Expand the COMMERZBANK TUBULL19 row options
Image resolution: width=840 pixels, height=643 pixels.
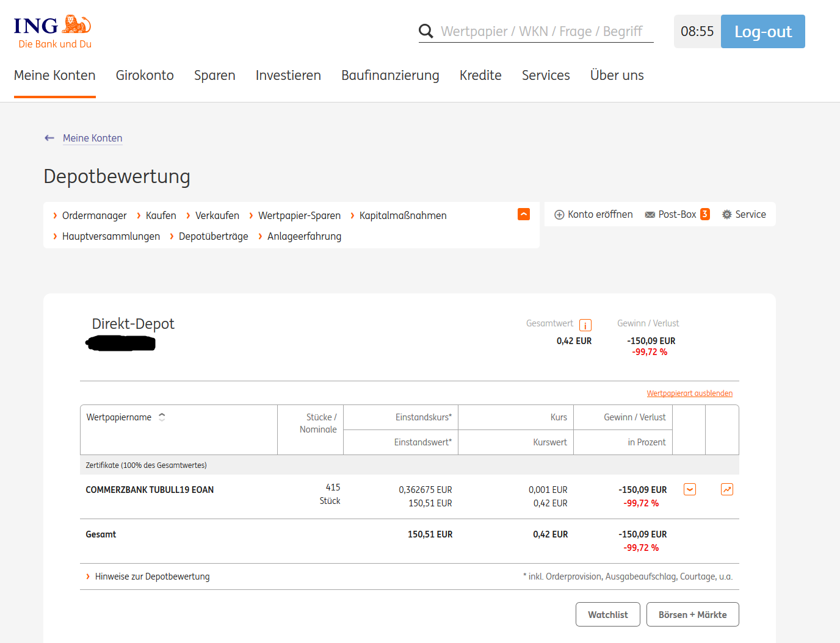689,489
